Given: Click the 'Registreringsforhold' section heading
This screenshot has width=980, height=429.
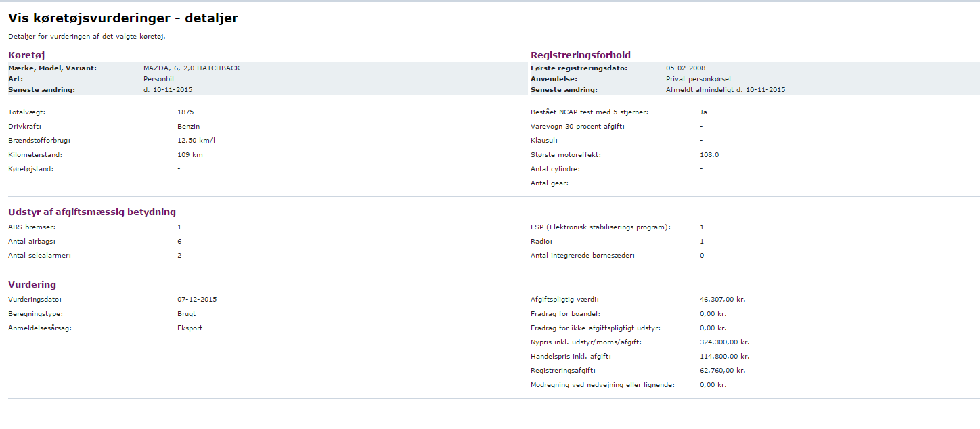Looking at the screenshot, I should click(x=581, y=55).
